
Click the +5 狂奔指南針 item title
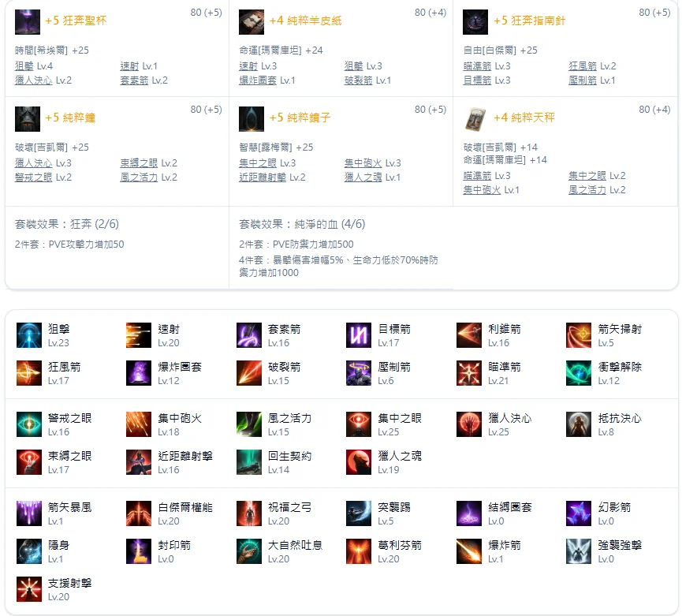pos(529,21)
